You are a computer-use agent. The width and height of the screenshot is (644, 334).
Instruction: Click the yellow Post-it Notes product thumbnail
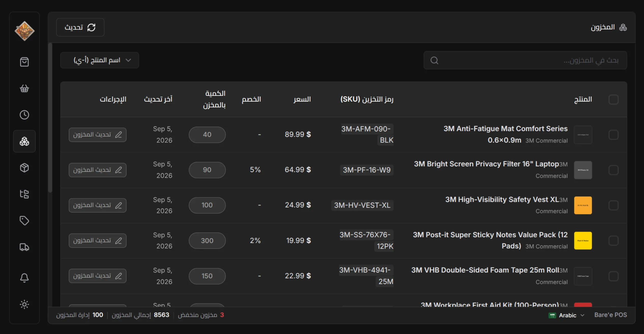pos(583,241)
